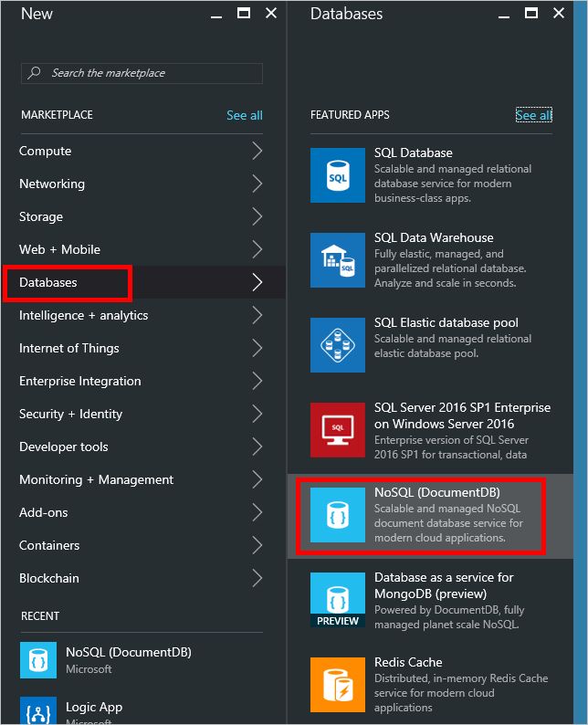Expand the Containers chevron

click(257, 545)
